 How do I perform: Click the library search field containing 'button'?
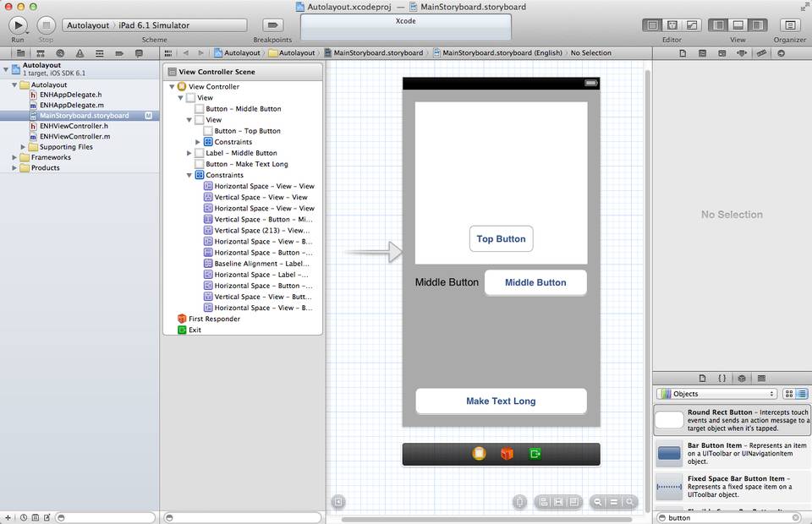point(730,517)
